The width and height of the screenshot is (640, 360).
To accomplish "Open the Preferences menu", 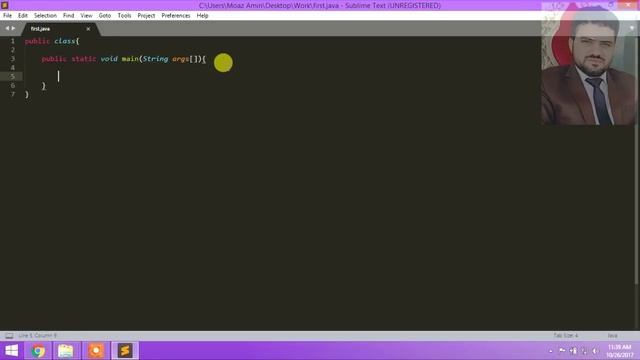I will [176, 16].
